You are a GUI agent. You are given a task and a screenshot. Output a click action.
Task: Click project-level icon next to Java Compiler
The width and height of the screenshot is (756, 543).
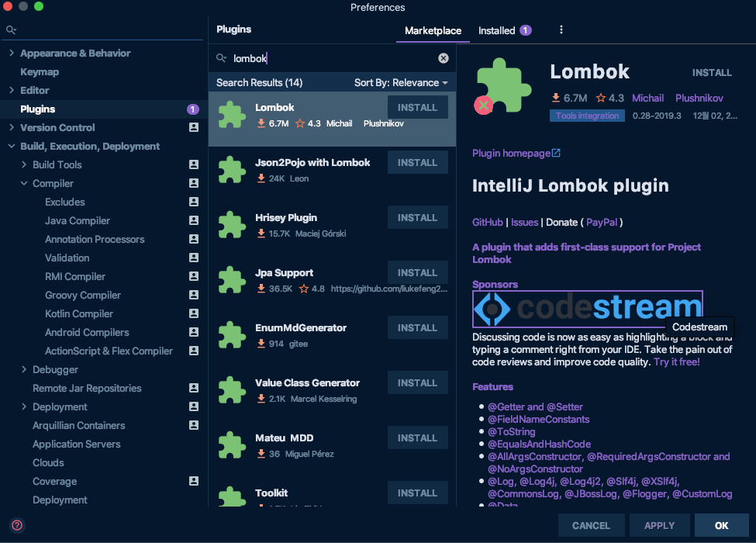click(194, 220)
